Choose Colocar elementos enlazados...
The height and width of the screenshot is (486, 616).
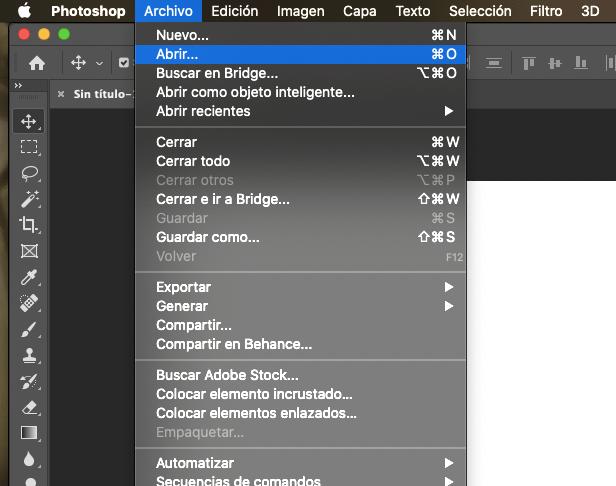click(301, 413)
